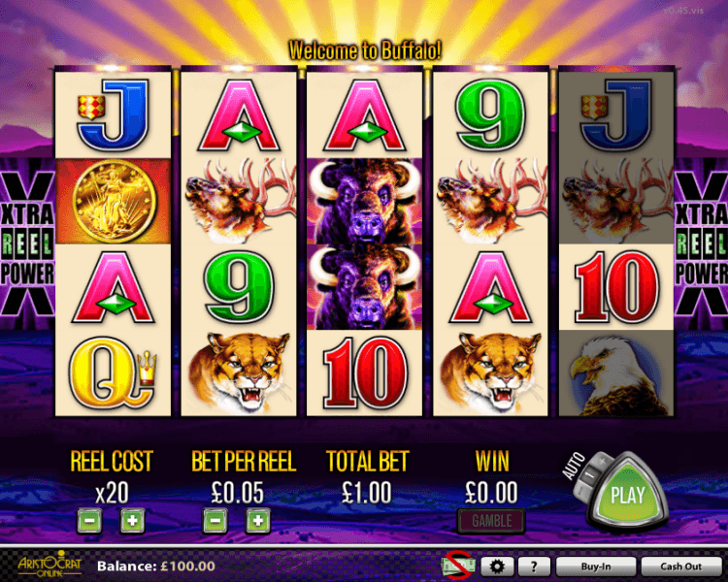728x582 pixels.
Task: Click the Xtra Reel Power logo on left
Action: (x=27, y=245)
